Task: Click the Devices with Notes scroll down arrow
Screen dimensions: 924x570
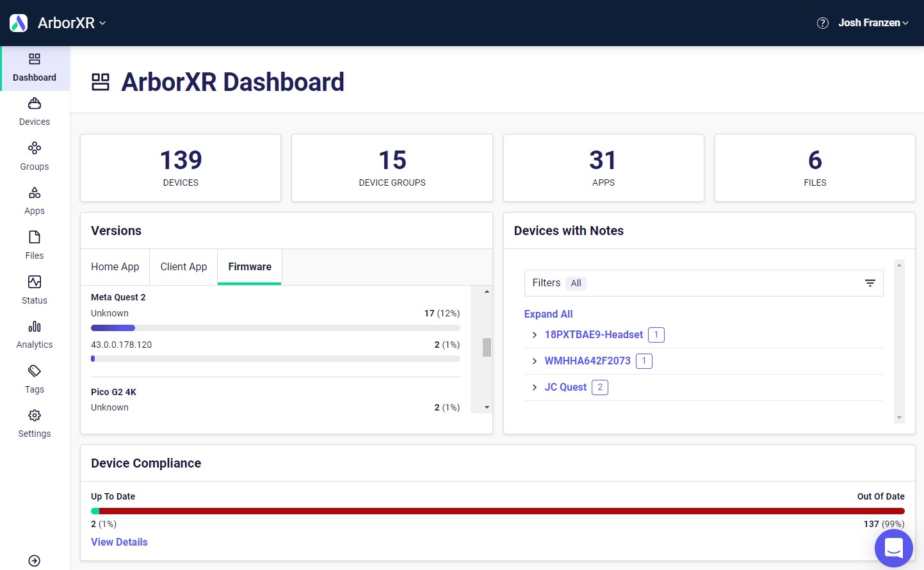Action: (899, 418)
